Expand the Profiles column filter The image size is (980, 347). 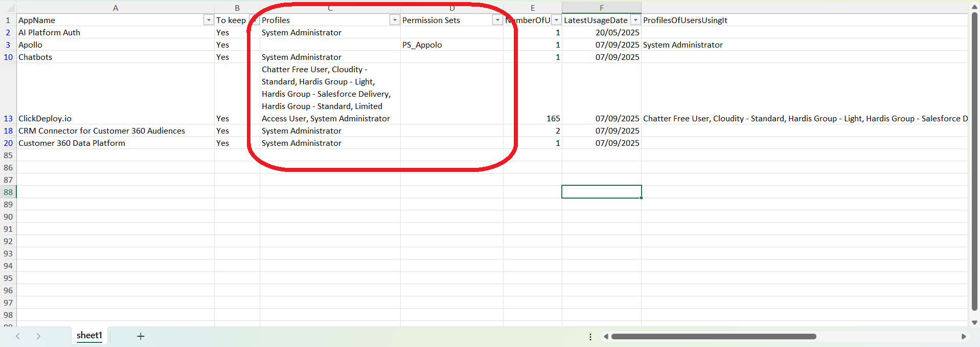pos(394,20)
